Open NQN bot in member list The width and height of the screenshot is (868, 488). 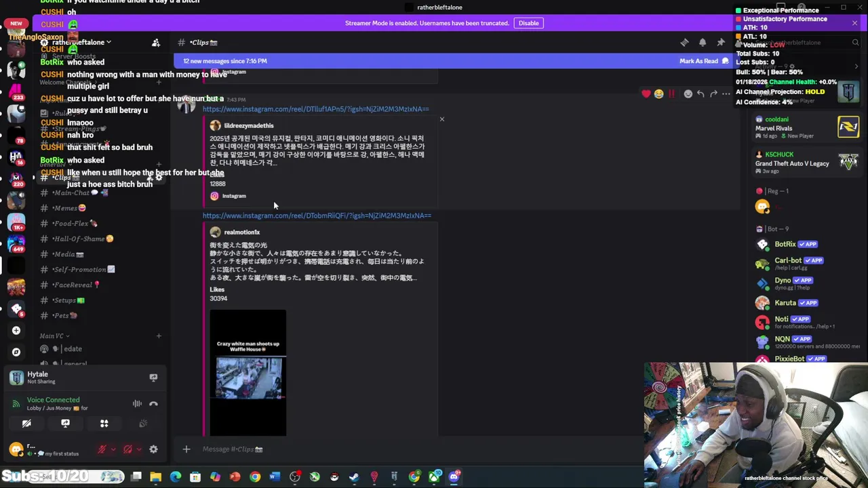pos(807,342)
